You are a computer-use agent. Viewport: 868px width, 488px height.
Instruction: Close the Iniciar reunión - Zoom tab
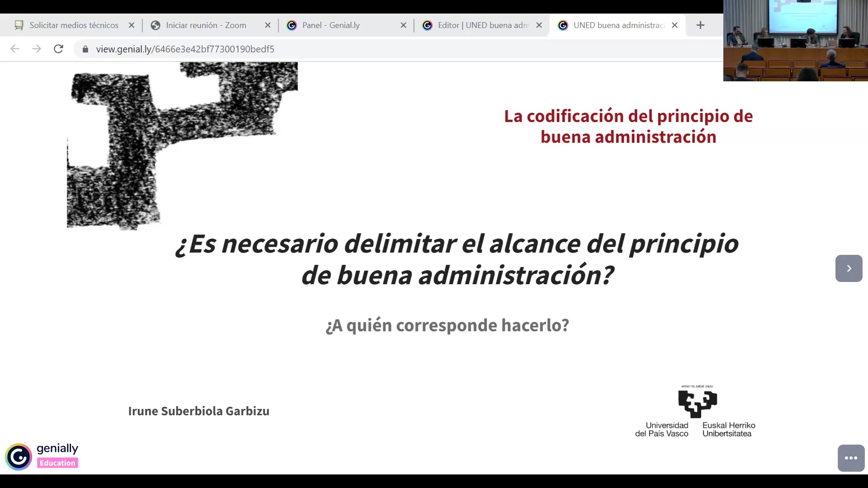point(268,25)
